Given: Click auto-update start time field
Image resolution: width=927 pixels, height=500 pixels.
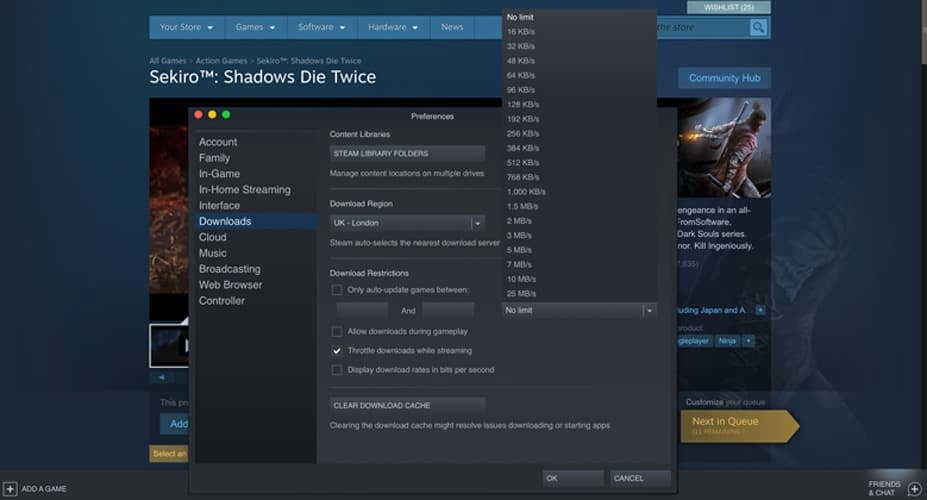Looking at the screenshot, I should 362,310.
